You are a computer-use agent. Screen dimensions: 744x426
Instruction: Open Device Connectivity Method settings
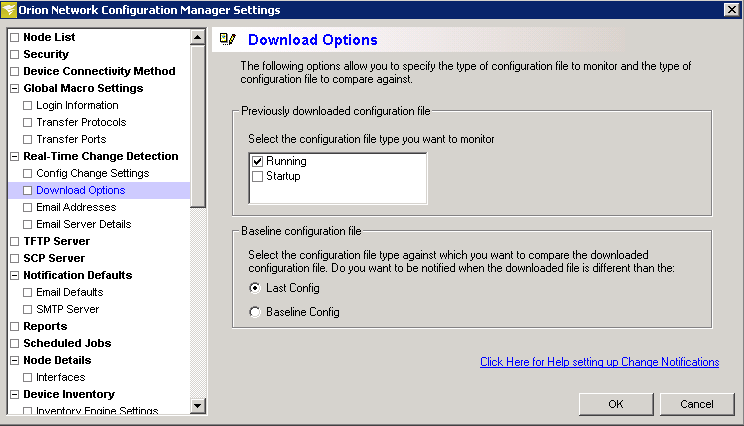(99, 71)
